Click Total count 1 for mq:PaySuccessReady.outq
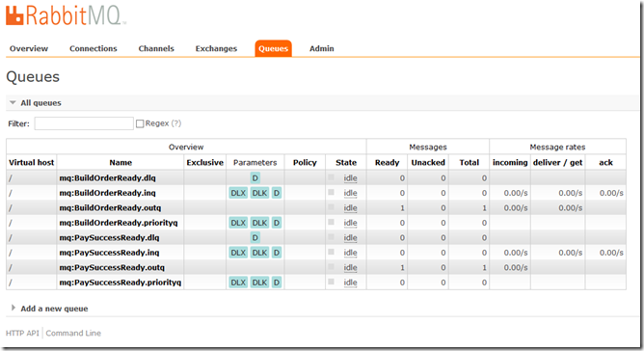Screen dimensions: 644x351 [x=484, y=267]
